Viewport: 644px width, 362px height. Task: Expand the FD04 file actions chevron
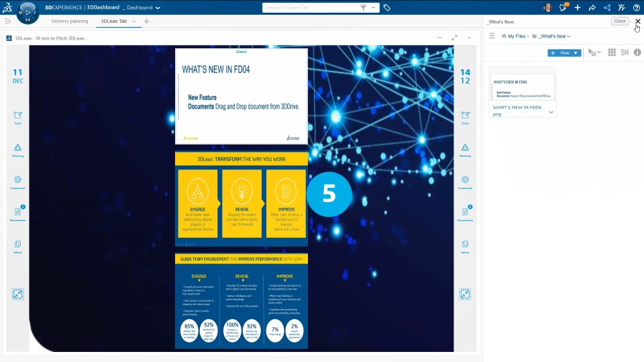(551, 112)
